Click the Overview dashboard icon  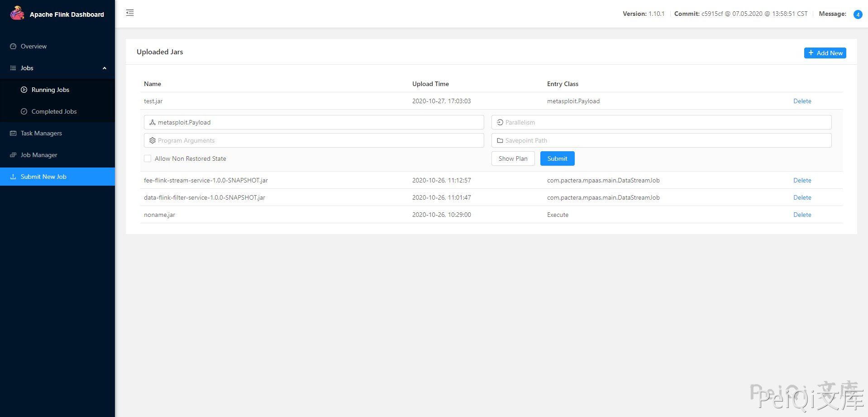13,46
